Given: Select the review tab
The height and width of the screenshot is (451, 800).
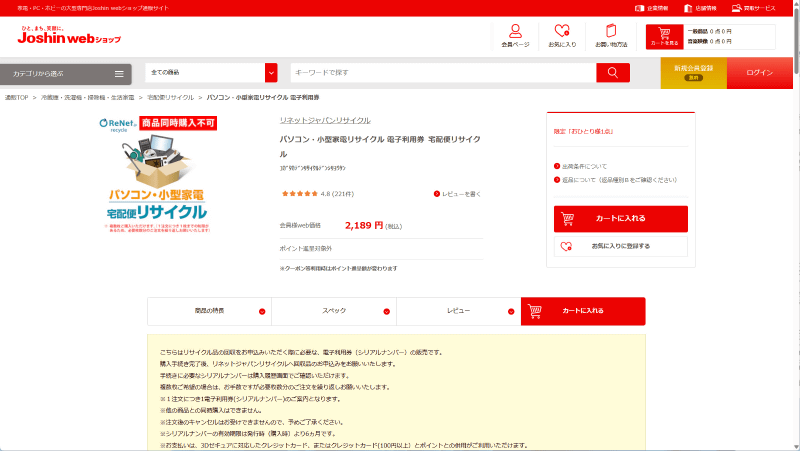Looking at the screenshot, I should click(458, 311).
